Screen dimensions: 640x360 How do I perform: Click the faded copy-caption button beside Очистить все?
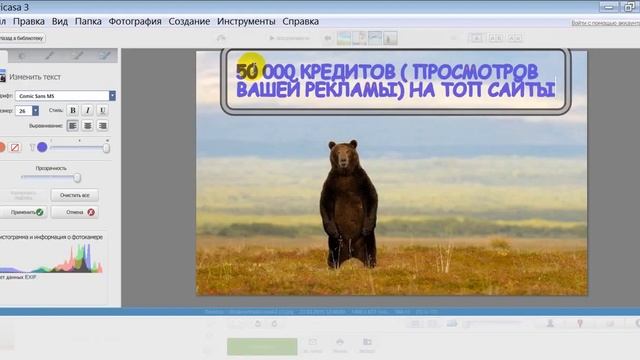[x=24, y=195]
